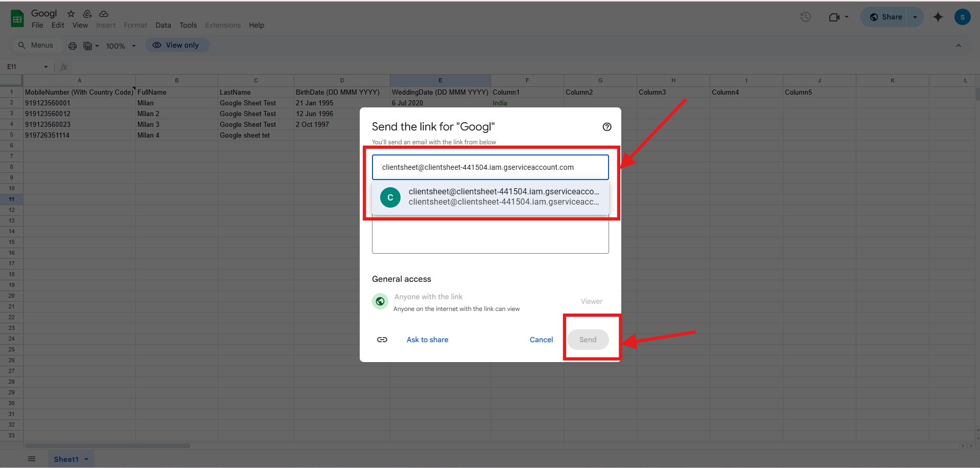
Task: Open the zoom 100% dropdown
Action: point(121,46)
